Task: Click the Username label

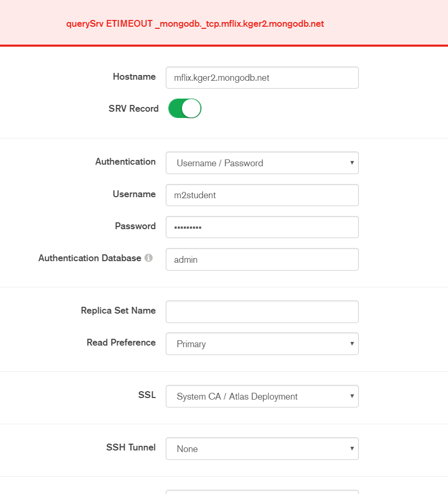Action: pyautogui.click(x=134, y=194)
